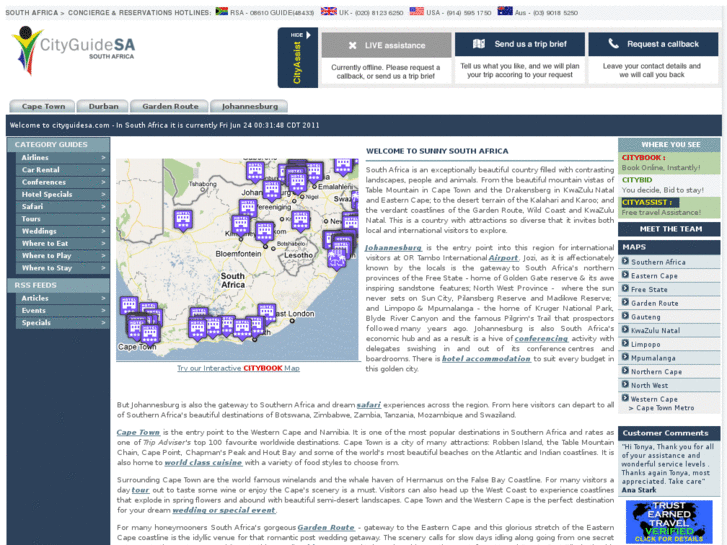Open the Cape Town tab
This screenshot has height=545, width=727.
pos(43,106)
